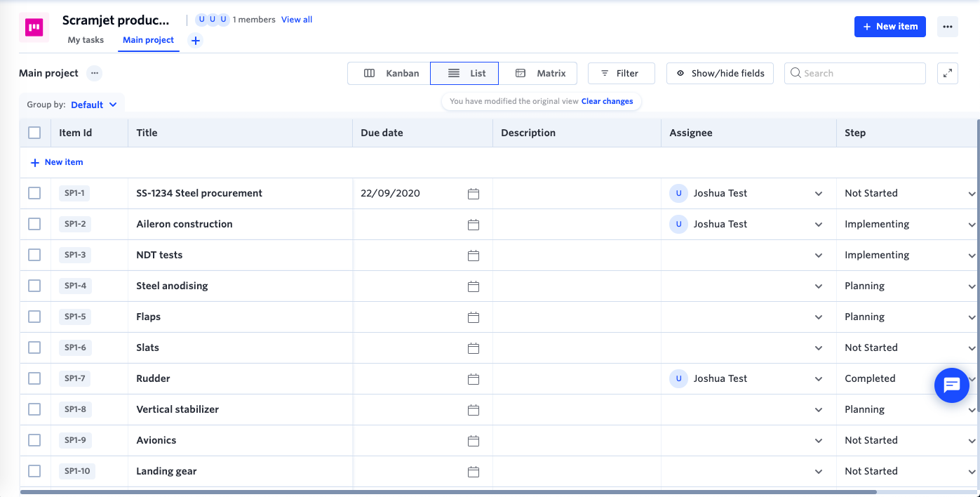Viewport: 980px width, 497px height.
Task: Open the Implementing step in NDT tests row
Action: pyautogui.click(x=907, y=255)
